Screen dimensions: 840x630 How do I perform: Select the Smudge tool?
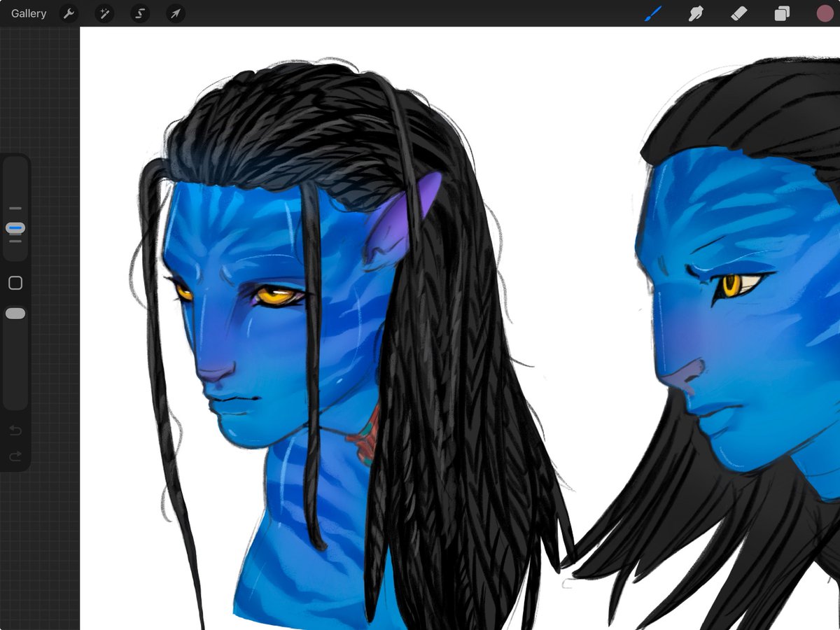point(696,13)
